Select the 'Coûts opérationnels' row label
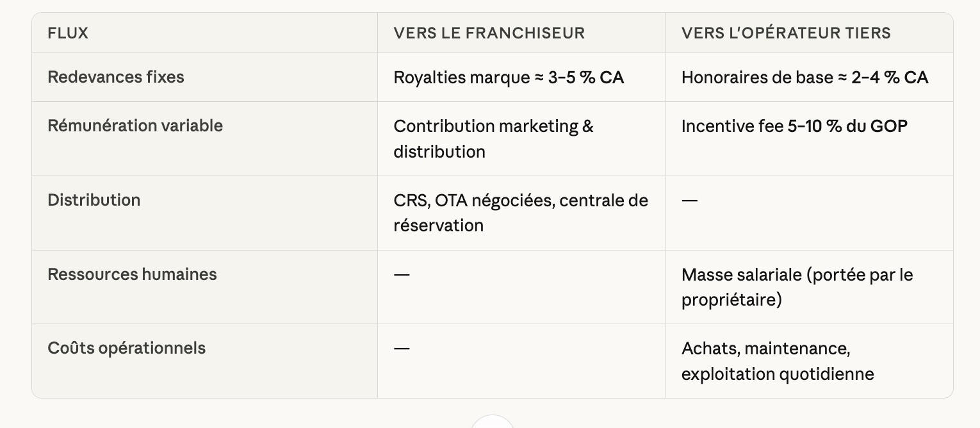 126,348
